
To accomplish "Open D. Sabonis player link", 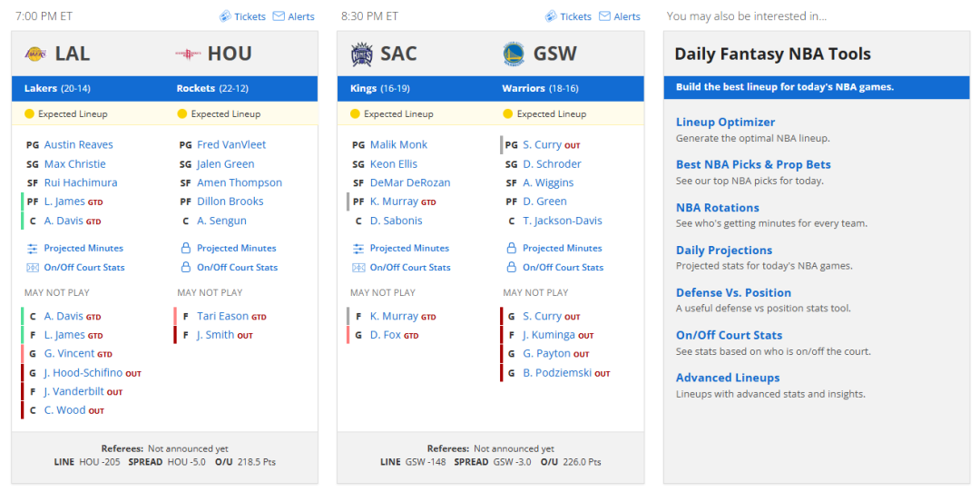I will pos(397,221).
